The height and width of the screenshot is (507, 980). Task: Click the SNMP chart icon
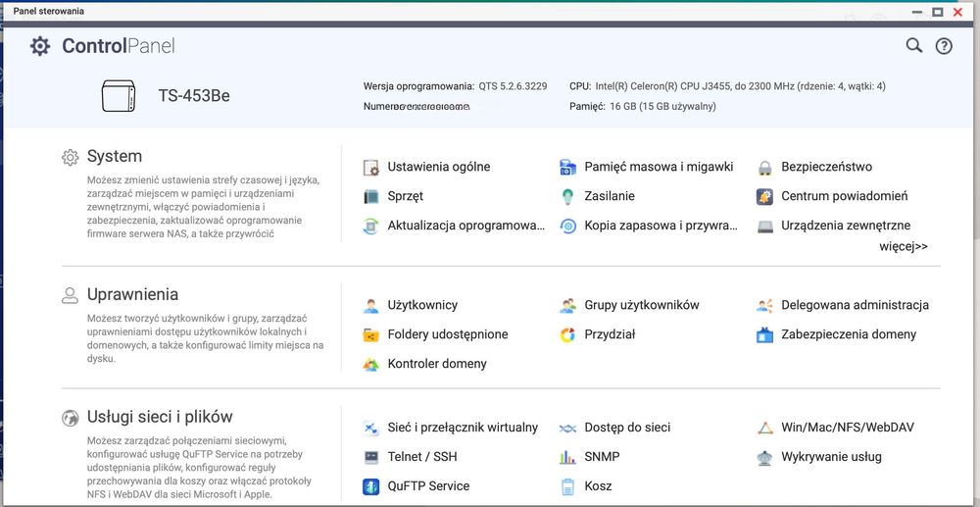[567, 457]
